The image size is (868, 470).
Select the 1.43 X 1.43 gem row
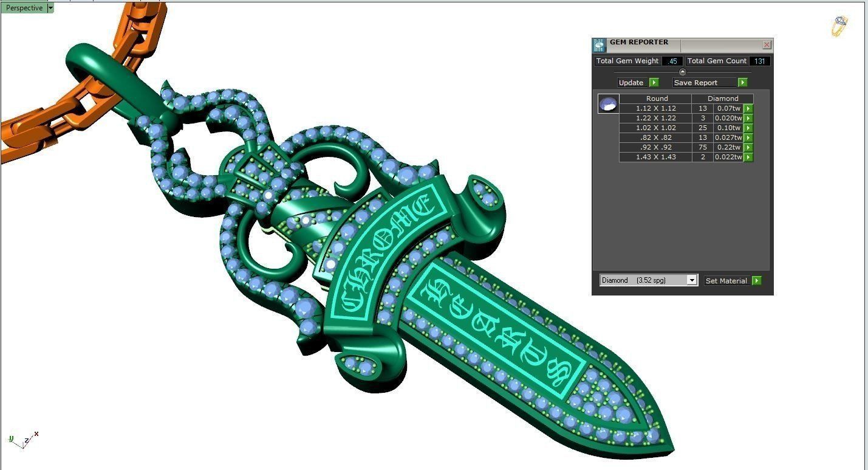[686, 157]
